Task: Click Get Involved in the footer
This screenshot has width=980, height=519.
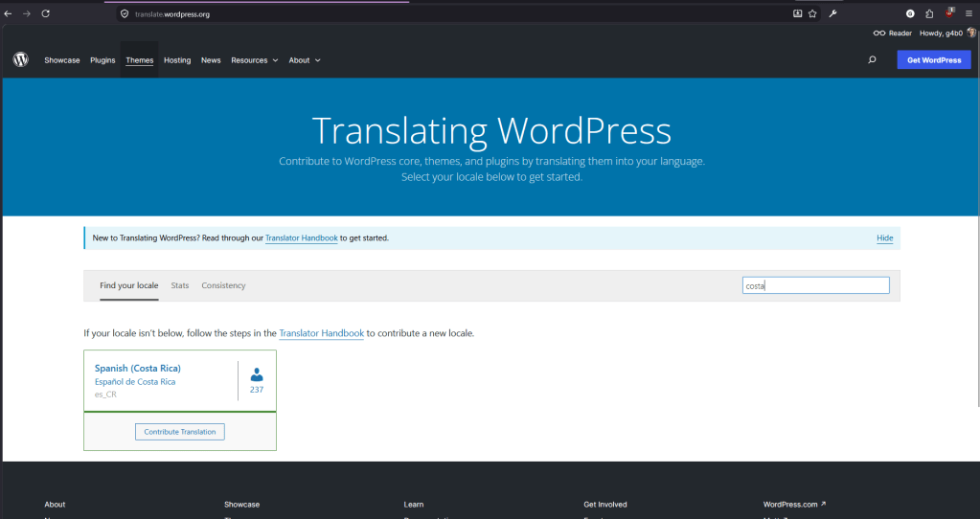Action: pos(605,504)
